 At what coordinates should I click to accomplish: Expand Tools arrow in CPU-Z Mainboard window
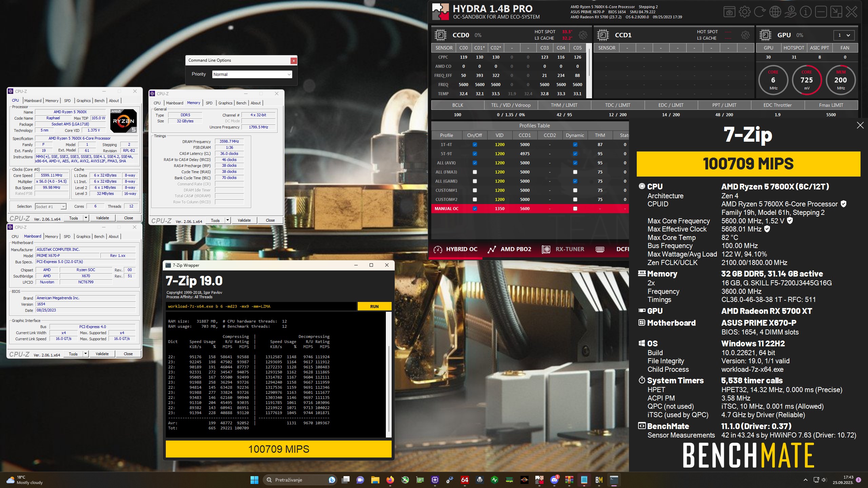point(85,354)
